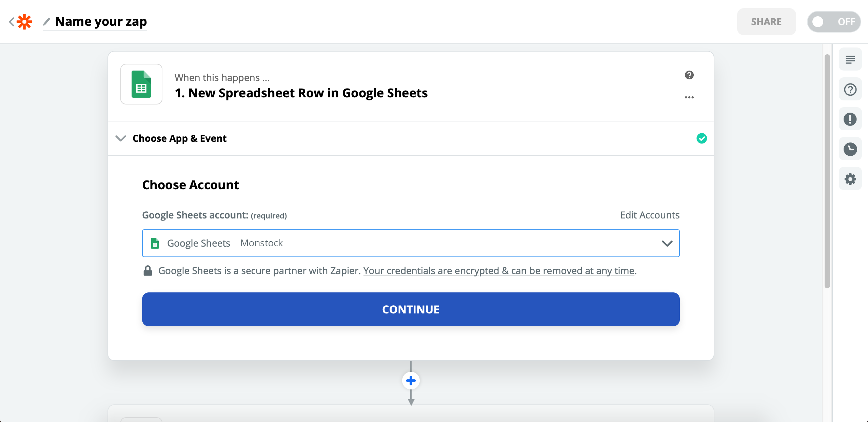Open the step help question mark icon

pos(689,75)
